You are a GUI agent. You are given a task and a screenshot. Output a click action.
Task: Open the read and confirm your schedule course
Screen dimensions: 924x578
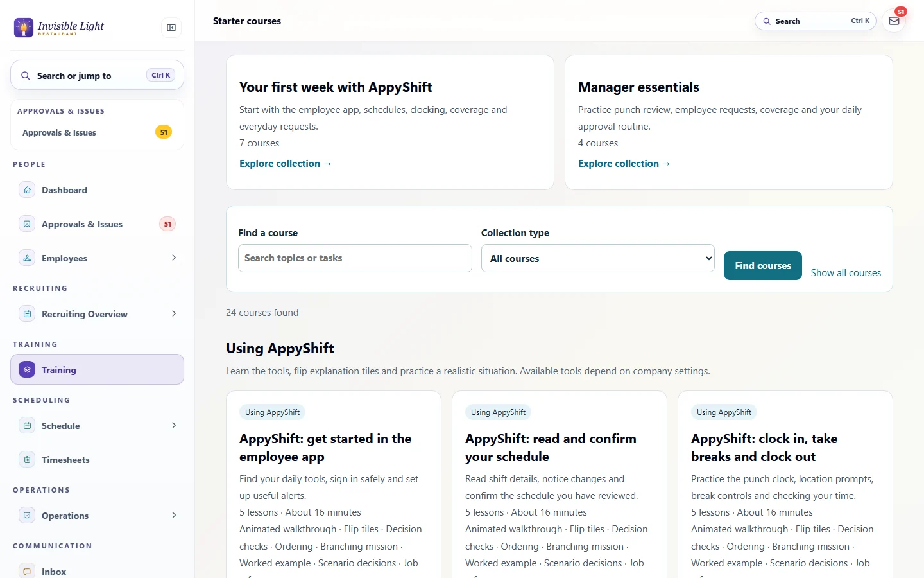pyautogui.click(x=551, y=448)
